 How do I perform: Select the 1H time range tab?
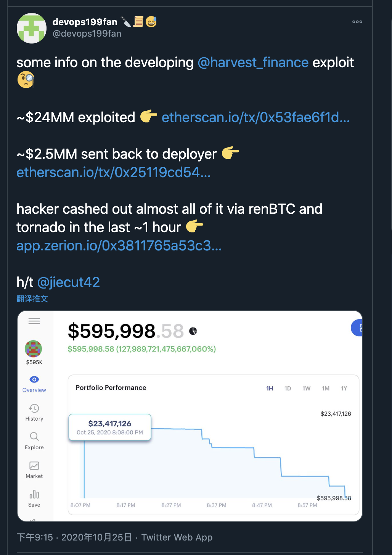[270, 389]
